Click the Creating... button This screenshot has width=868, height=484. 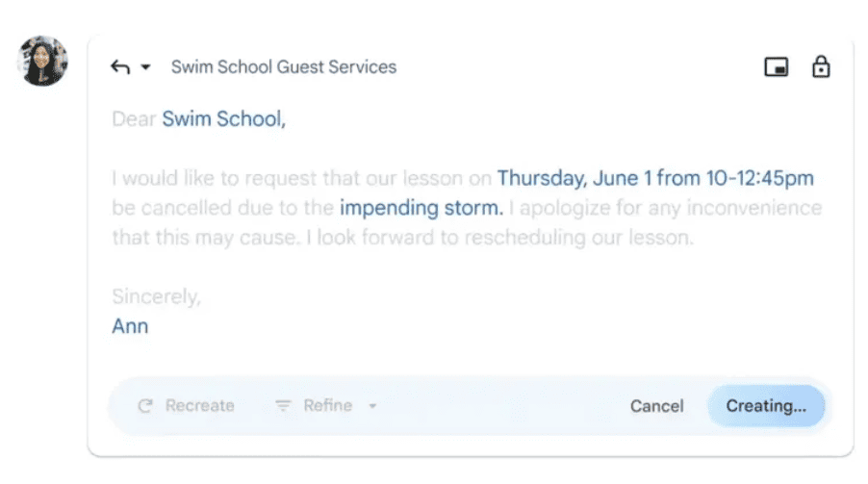pyautogui.click(x=766, y=406)
